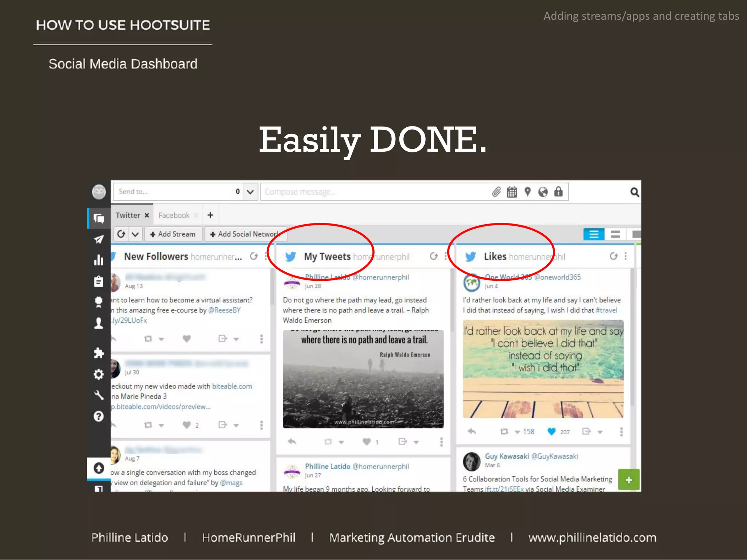Click the Likes stream scrollbar
This screenshot has height=560, width=747.
(632, 337)
